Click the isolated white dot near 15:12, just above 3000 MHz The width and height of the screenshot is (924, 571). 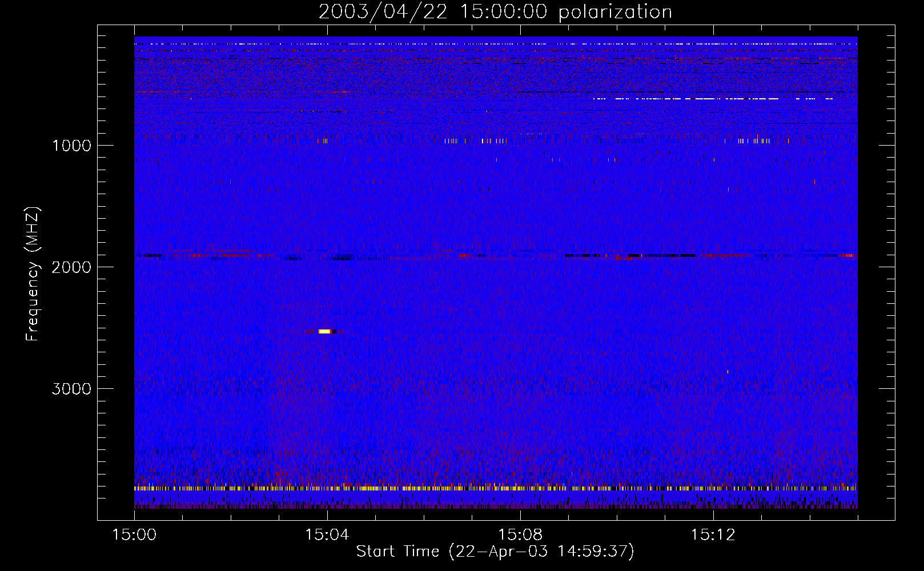click(x=728, y=372)
